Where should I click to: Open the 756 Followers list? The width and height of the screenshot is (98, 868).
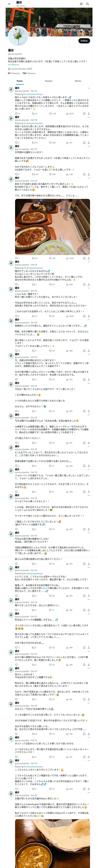(29, 73)
